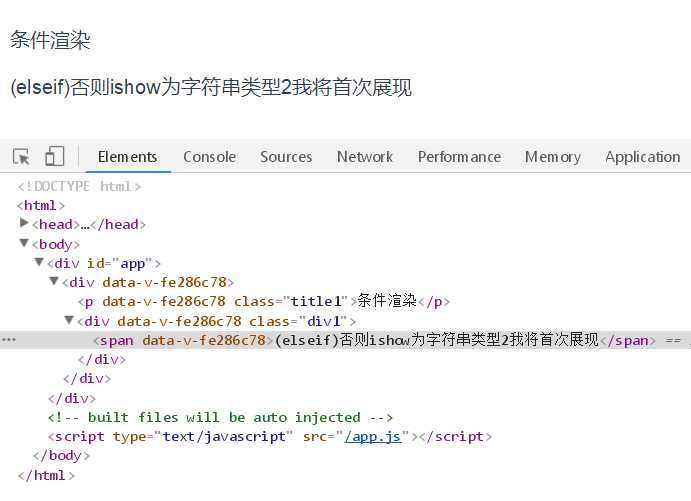Screen dimensions: 691x501
Task: Select the head element row text
Action: [89, 224]
